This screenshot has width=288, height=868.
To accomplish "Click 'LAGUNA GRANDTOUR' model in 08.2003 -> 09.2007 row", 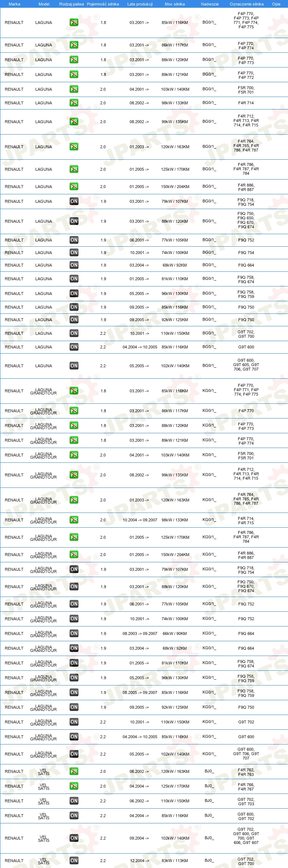I will [x=43, y=633].
